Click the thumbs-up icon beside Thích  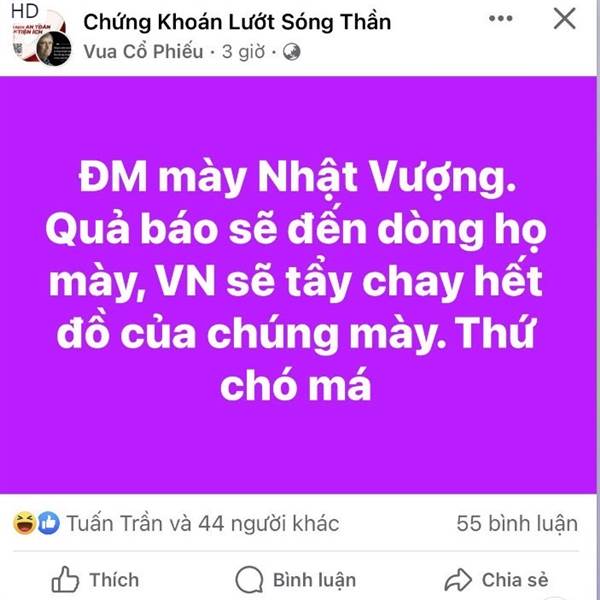pyautogui.click(x=65, y=580)
